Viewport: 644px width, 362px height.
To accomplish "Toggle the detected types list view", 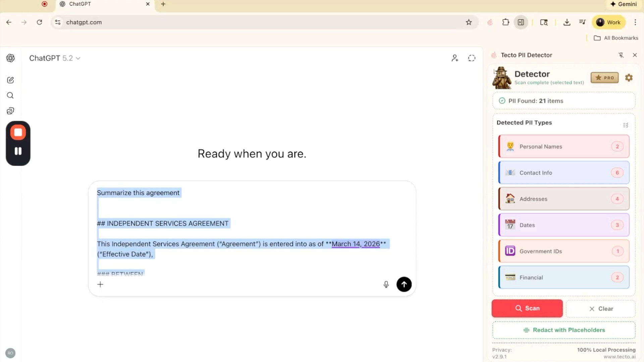I will 626,125.
